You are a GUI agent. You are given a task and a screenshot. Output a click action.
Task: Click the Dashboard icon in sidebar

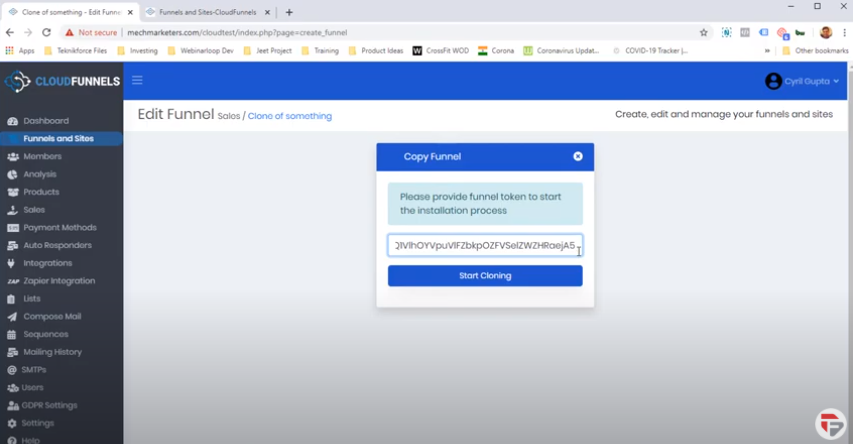[12, 121]
